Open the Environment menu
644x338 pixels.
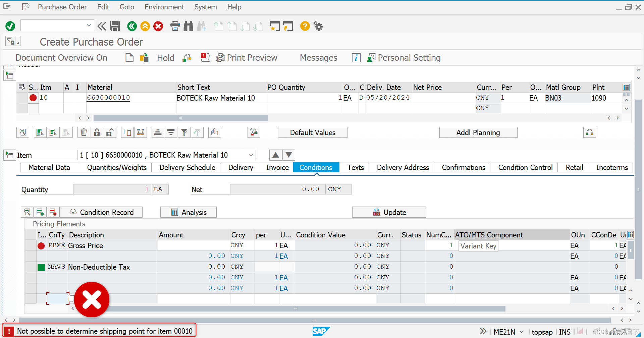(x=164, y=7)
